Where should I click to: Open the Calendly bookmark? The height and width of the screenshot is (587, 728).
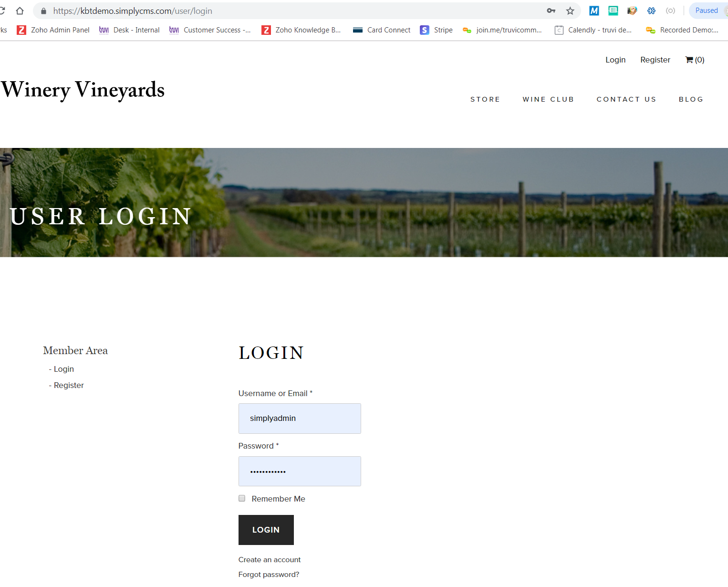593,30
